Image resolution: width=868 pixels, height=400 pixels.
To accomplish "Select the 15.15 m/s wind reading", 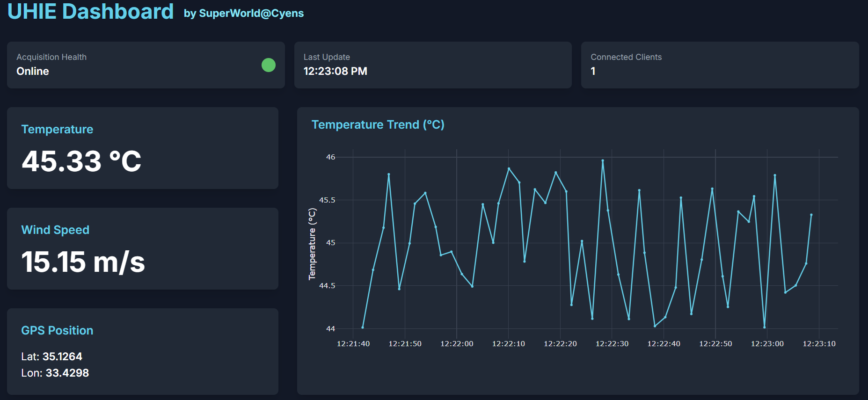I will (83, 262).
